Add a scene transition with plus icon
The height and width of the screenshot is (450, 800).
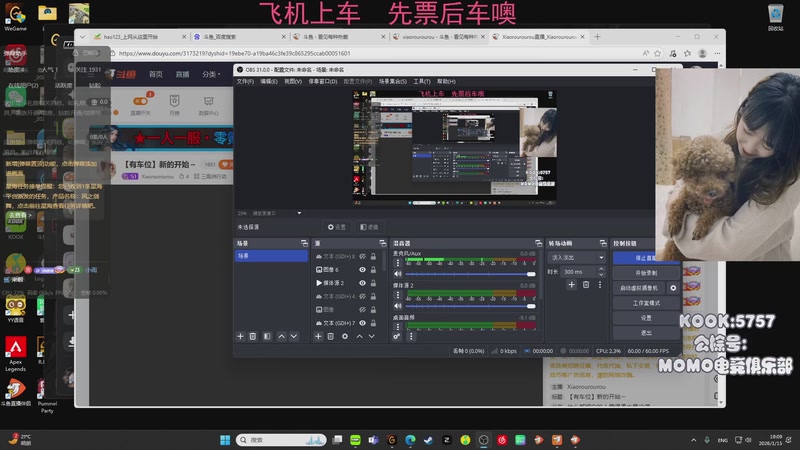point(571,285)
